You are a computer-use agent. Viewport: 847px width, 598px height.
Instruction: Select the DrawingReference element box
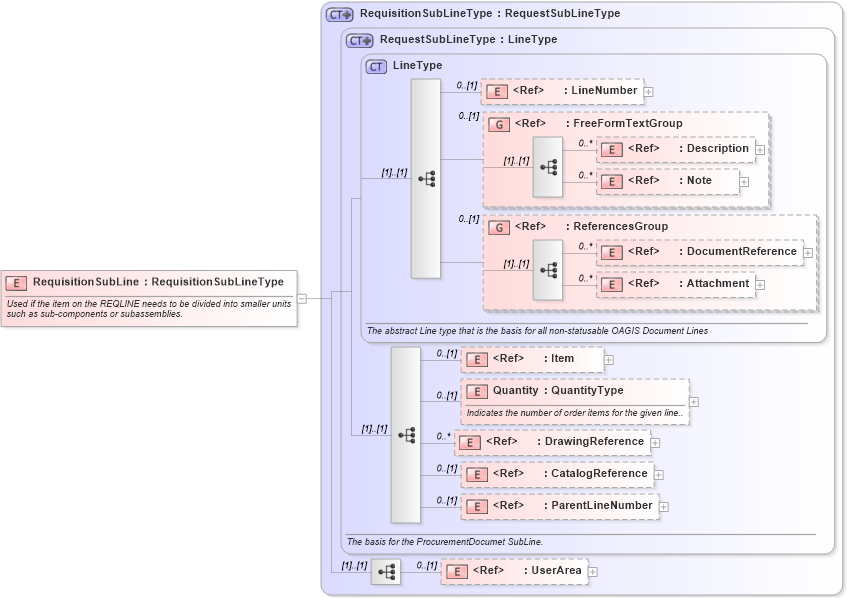coord(552,441)
